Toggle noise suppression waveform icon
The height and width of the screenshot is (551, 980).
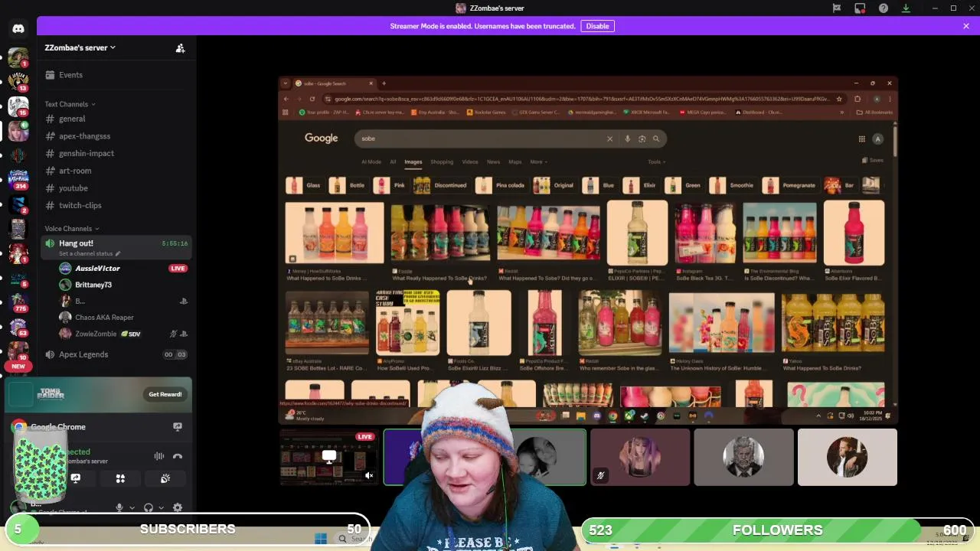(159, 456)
